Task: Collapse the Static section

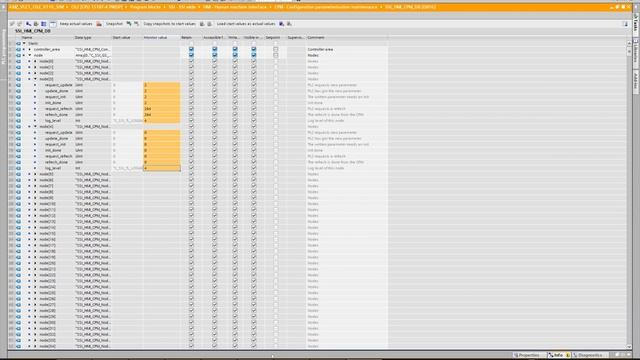Action: coord(24,43)
